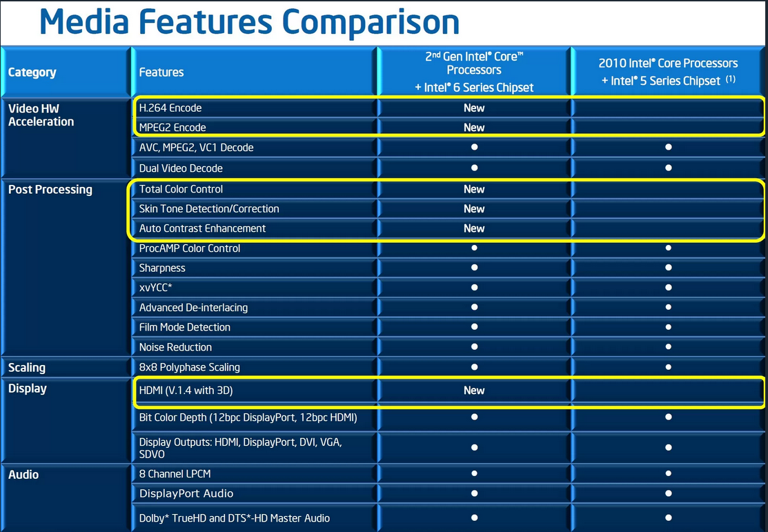This screenshot has width=768, height=532.
Task: Click the '2nd Gen Intel Core Processors' header
Action: (x=473, y=72)
